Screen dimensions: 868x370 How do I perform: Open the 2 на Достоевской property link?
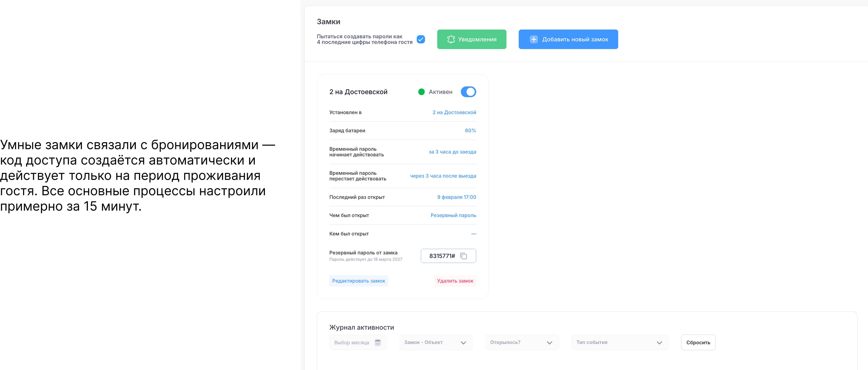point(454,113)
